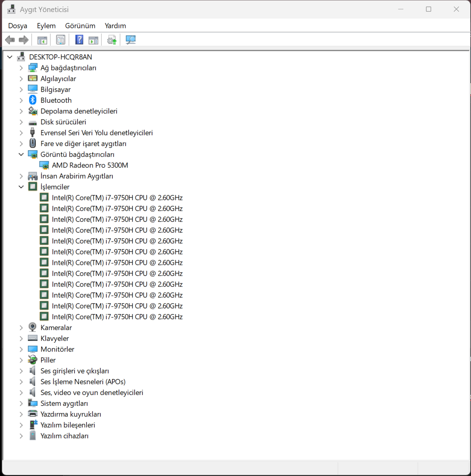Click the AMD Radeon Pro 5300M adapter icon
This screenshot has width=471, height=476.
44,165
